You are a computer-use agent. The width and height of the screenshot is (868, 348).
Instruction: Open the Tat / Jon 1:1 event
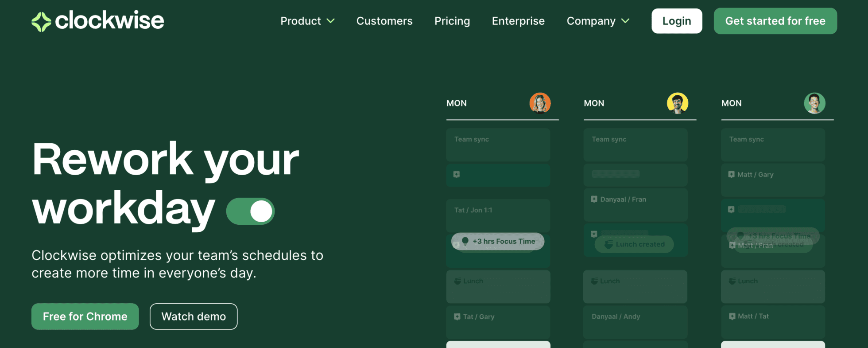coord(498,215)
